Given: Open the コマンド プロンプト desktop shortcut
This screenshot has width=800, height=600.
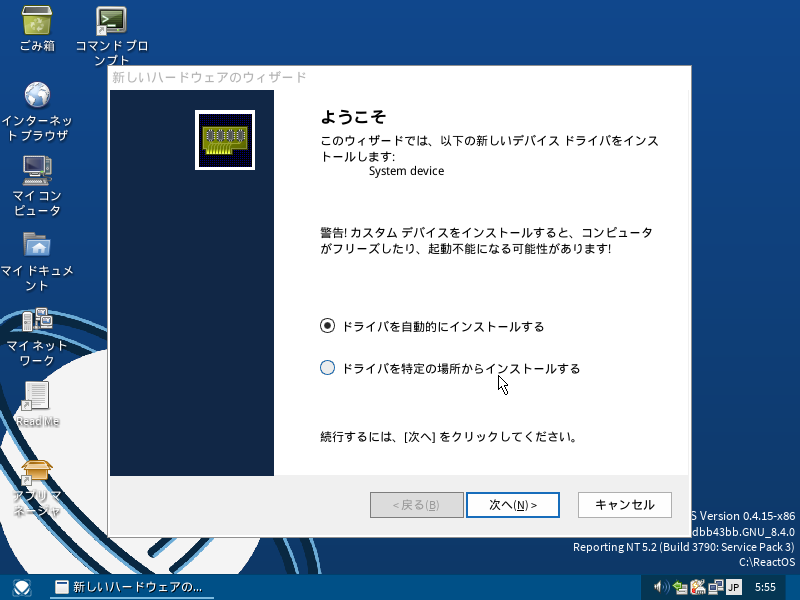Looking at the screenshot, I should pyautogui.click(x=112, y=35).
